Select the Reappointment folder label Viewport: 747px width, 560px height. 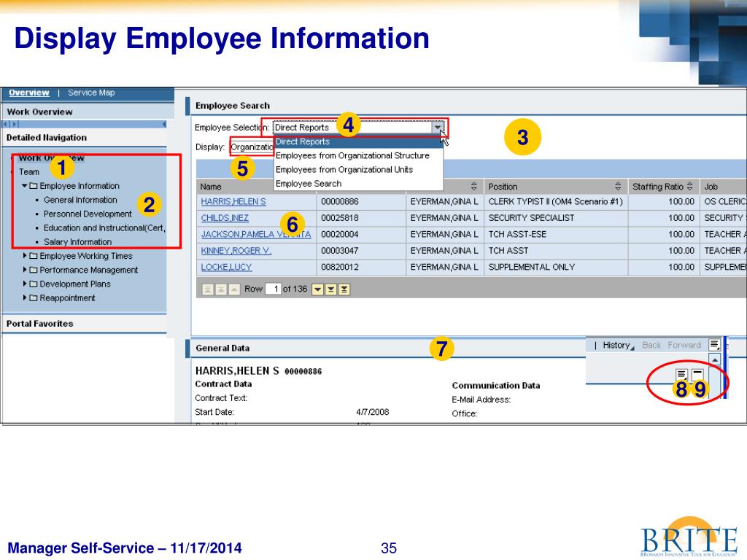pos(67,298)
